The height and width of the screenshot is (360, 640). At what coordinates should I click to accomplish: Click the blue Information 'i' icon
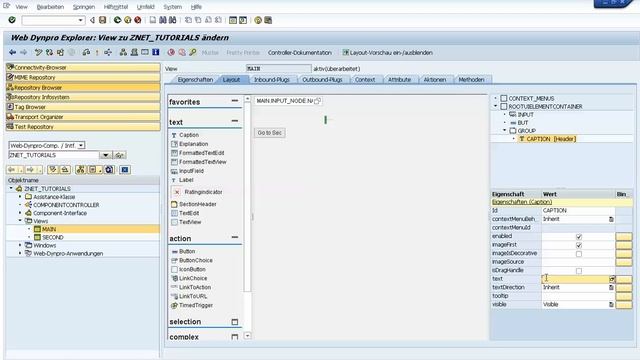click(156, 52)
